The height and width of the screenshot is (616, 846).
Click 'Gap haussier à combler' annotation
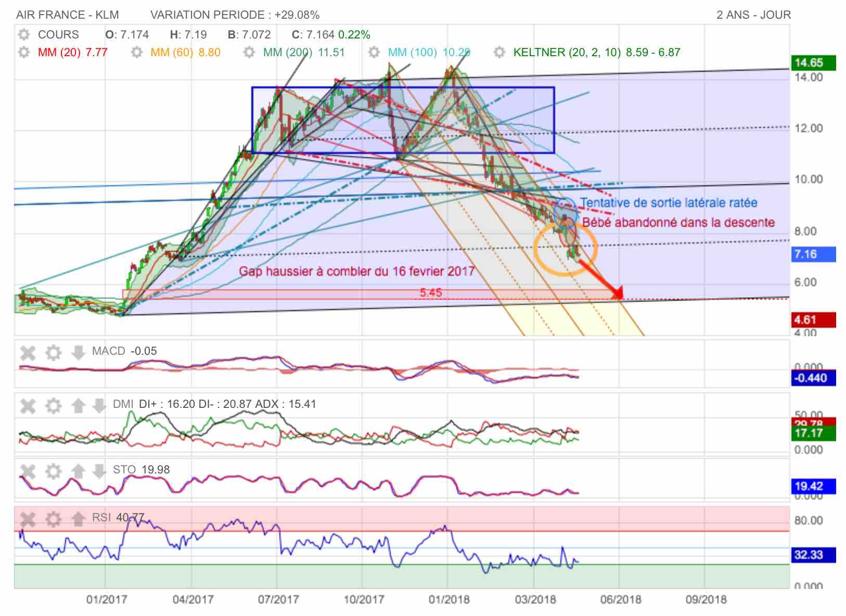[356, 272]
